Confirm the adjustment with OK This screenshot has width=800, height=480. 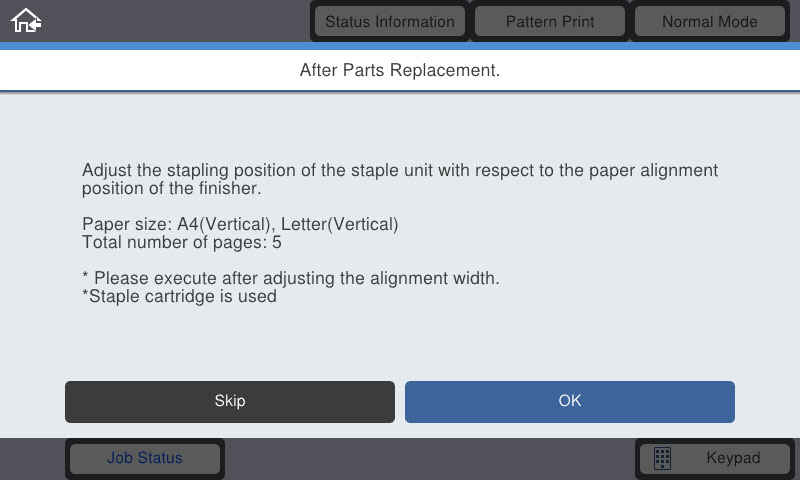[x=570, y=401]
